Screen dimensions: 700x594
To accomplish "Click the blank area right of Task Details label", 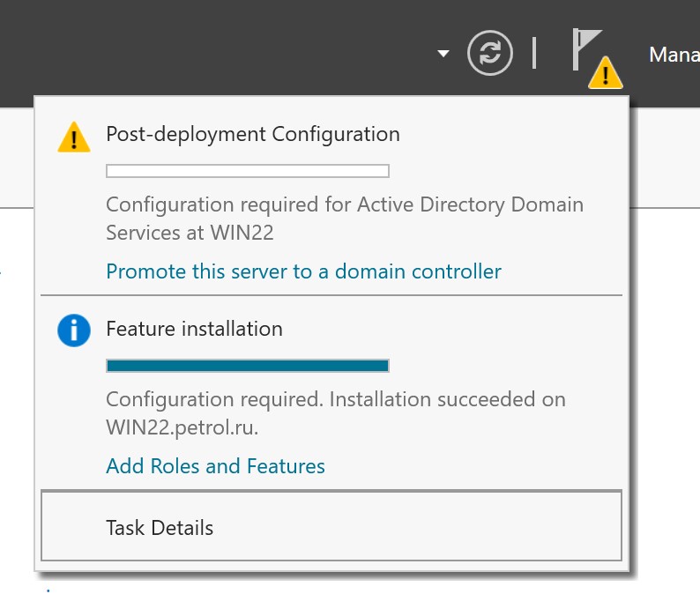I will (415, 527).
